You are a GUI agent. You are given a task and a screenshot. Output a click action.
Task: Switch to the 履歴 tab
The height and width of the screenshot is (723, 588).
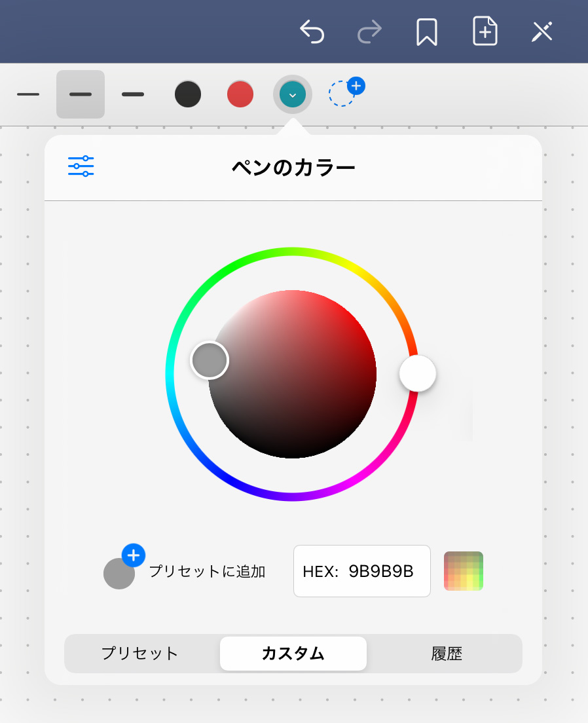[x=446, y=654]
